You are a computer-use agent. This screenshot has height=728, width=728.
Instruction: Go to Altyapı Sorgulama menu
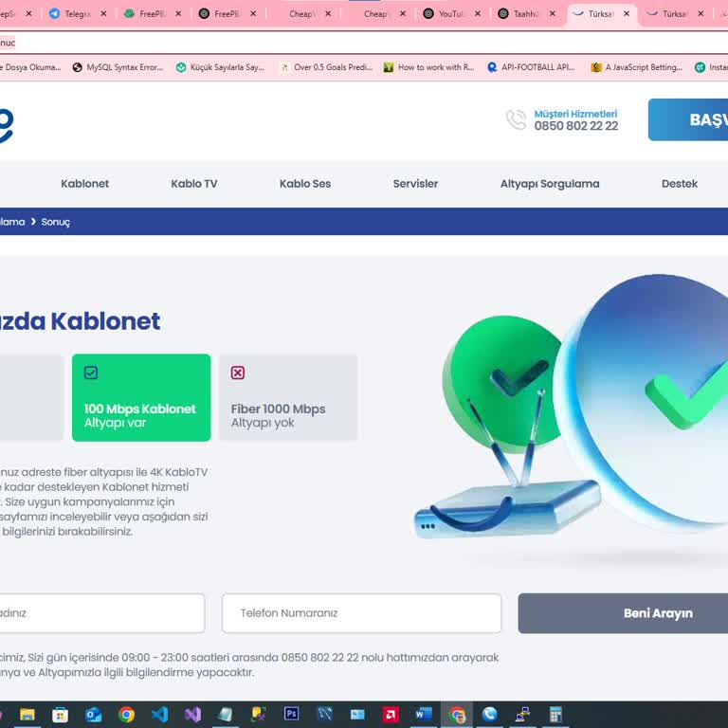pos(550,184)
